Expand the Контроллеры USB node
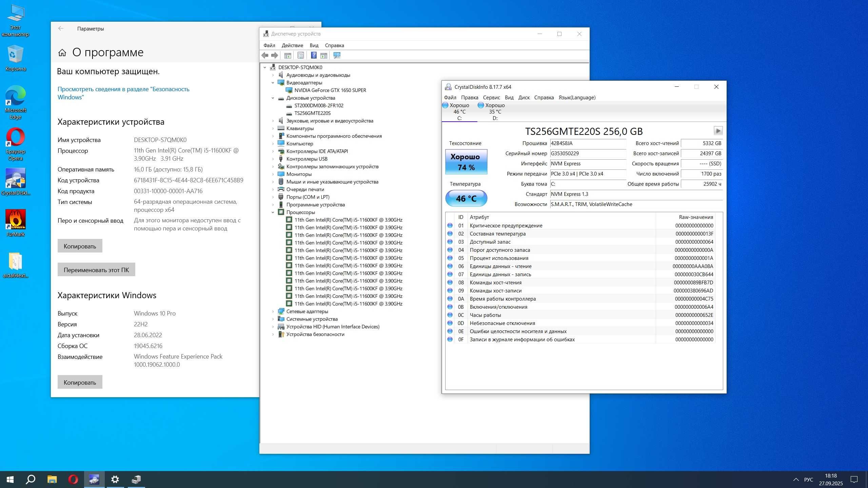Screen dimensions: 868x488 click(x=273, y=159)
